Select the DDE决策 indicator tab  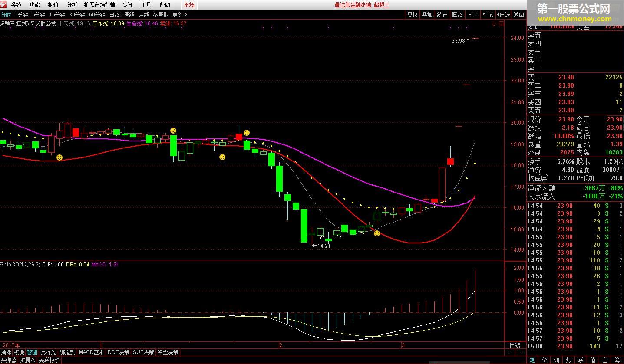[x=119, y=352]
